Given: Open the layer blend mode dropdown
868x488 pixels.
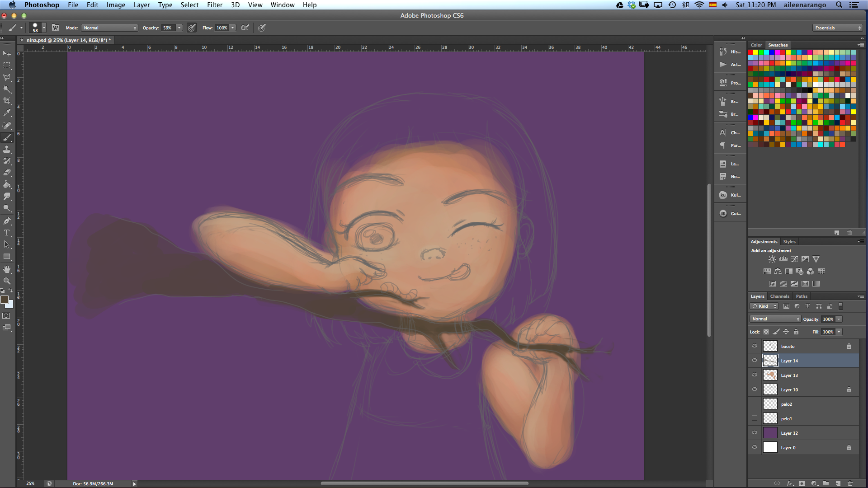Looking at the screenshot, I should pos(775,319).
